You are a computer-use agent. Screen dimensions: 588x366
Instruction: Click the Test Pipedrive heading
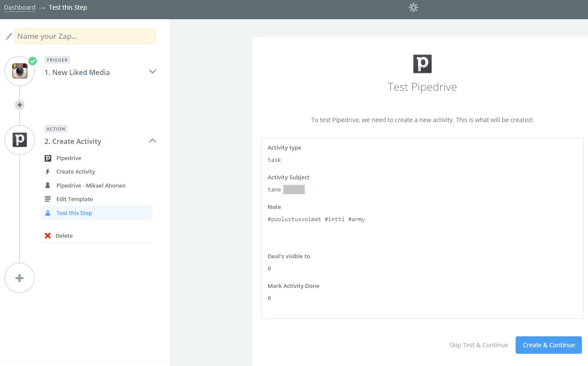422,87
